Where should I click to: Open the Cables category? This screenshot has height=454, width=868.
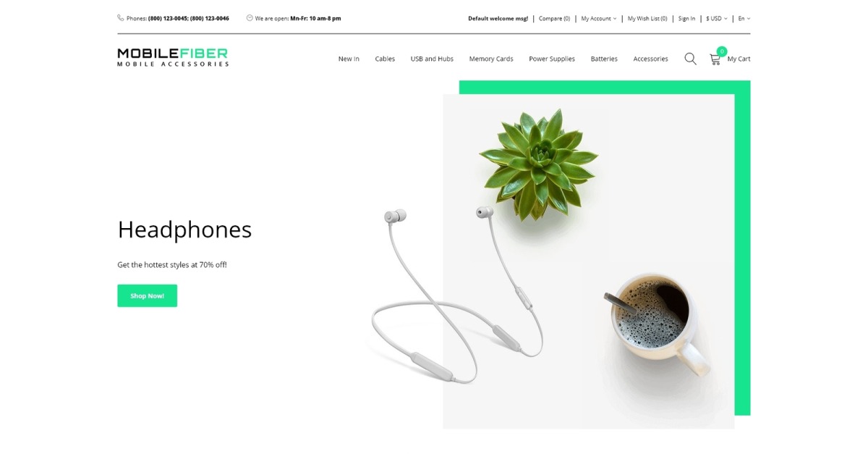pos(385,59)
